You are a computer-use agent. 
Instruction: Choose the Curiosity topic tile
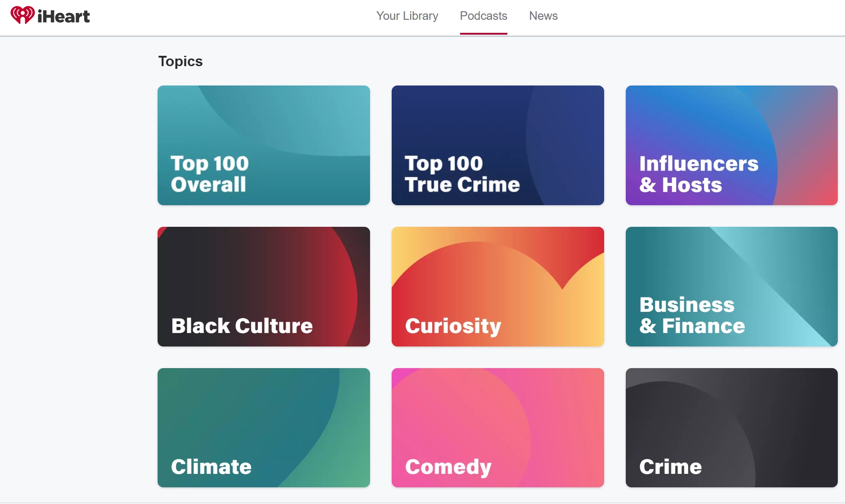point(498,287)
